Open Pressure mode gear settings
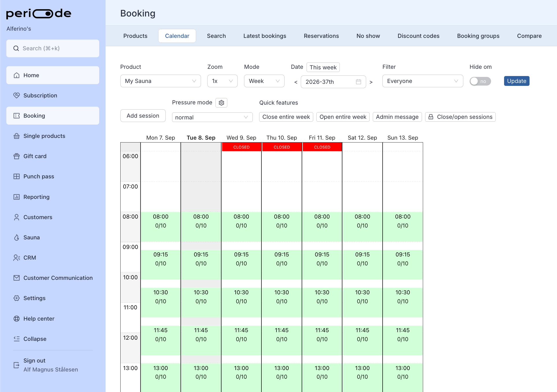This screenshot has height=392, width=557. click(x=222, y=103)
